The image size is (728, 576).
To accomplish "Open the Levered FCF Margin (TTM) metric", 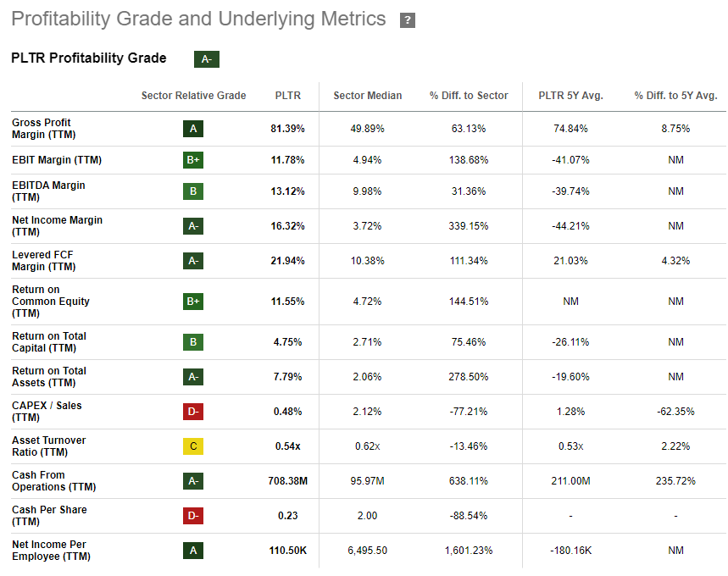I will click(44, 261).
